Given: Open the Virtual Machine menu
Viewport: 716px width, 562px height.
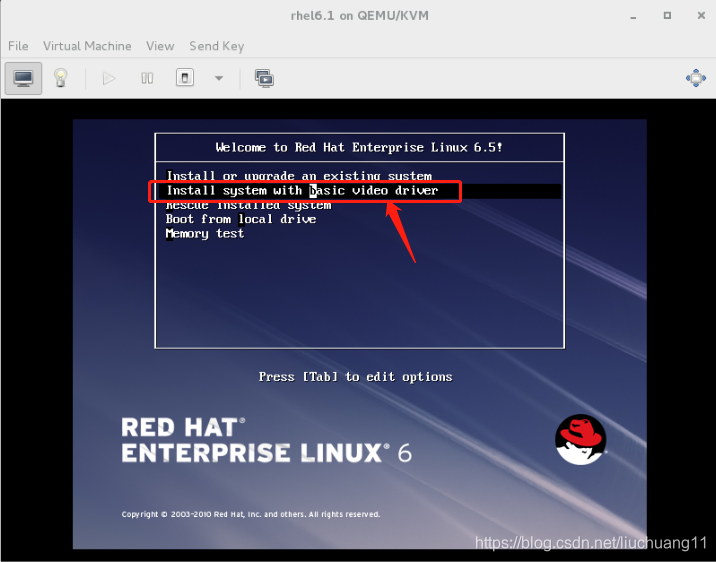Looking at the screenshot, I should point(87,46).
